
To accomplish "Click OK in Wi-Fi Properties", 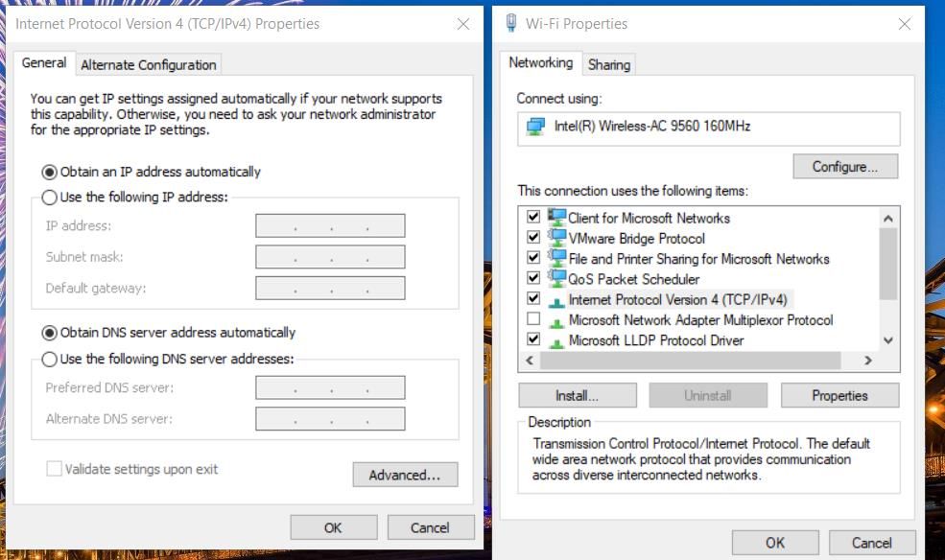I will [775, 543].
